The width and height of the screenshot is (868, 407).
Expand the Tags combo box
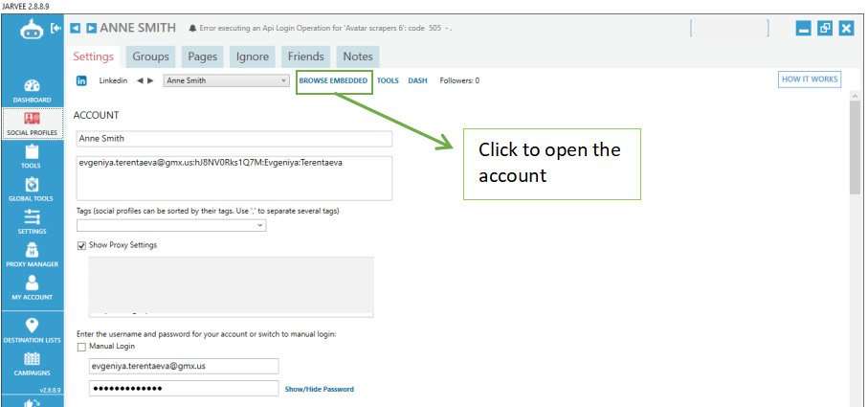tap(171, 225)
